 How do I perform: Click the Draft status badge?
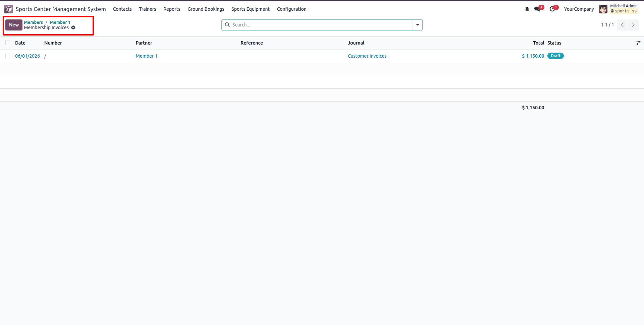pyautogui.click(x=555, y=56)
